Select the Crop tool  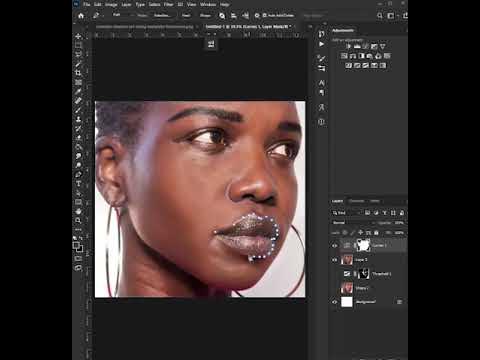pyautogui.click(x=78, y=73)
